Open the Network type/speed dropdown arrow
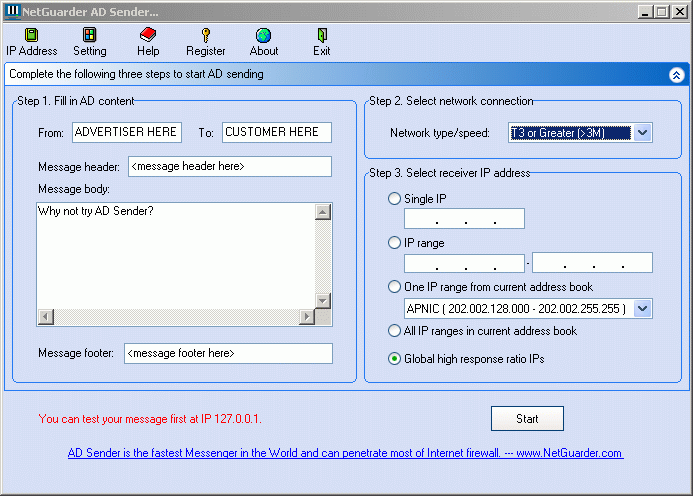This screenshot has width=693, height=496. (x=643, y=133)
